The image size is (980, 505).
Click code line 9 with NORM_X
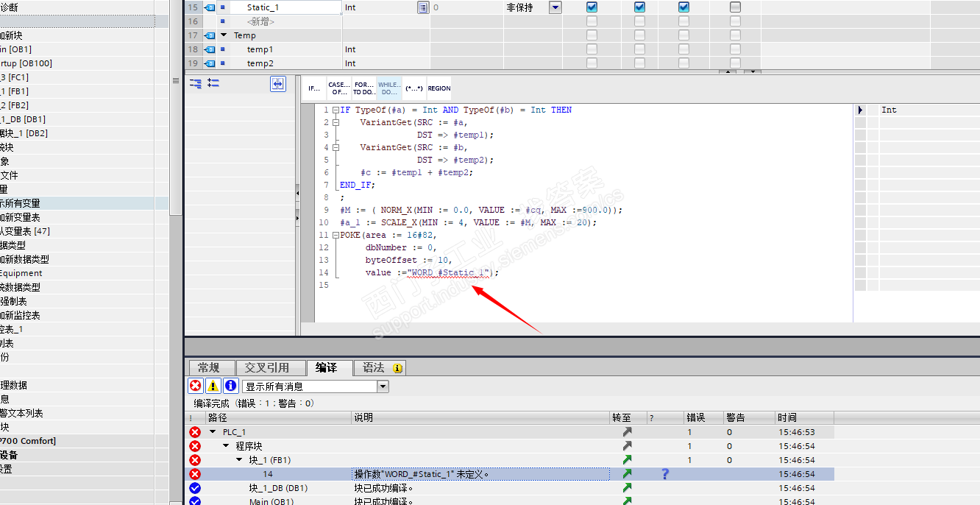click(481, 210)
